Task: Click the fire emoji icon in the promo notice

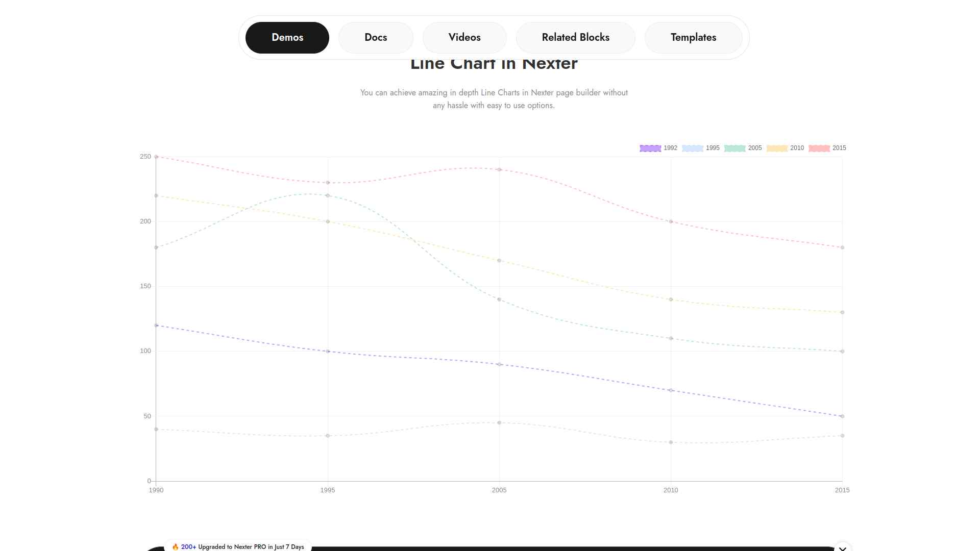Action: (x=176, y=547)
